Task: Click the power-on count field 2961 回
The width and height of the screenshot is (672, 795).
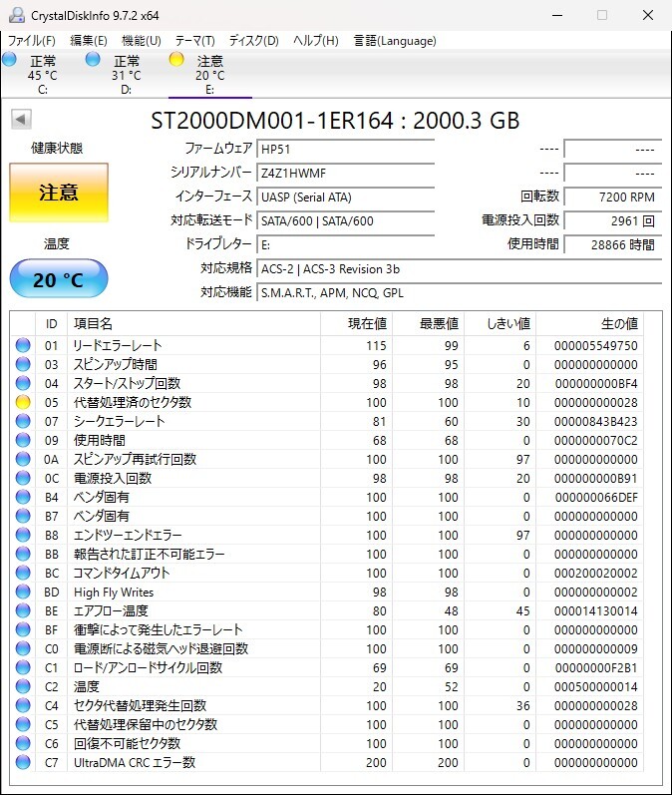Action: point(613,220)
